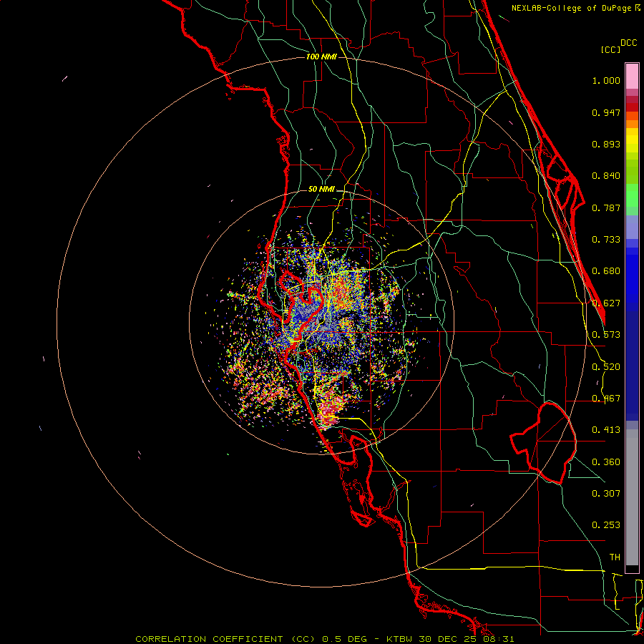644x644 pixels.
Task: Select the [CC] legend unit label
Action: 611,49
